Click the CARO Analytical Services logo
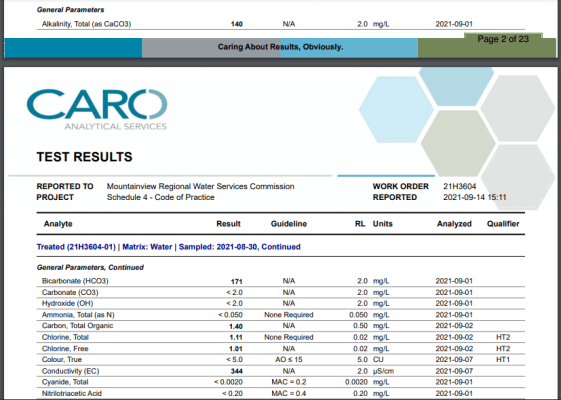Image resolution: width=561 pixels, height=400 pixels. (97, 109)
